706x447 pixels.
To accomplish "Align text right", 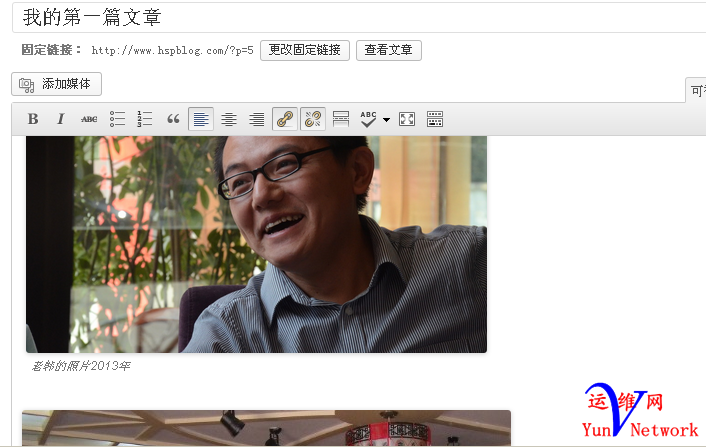I will pyautogui.click(x=257, y=119).
